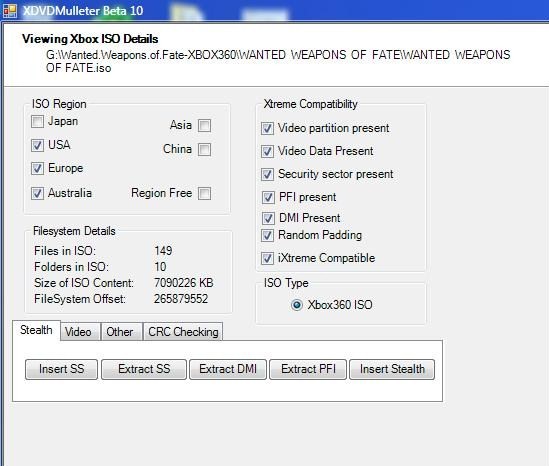Click the size value 7090226 KB
The image size is (549, 466).
[184, 283]
